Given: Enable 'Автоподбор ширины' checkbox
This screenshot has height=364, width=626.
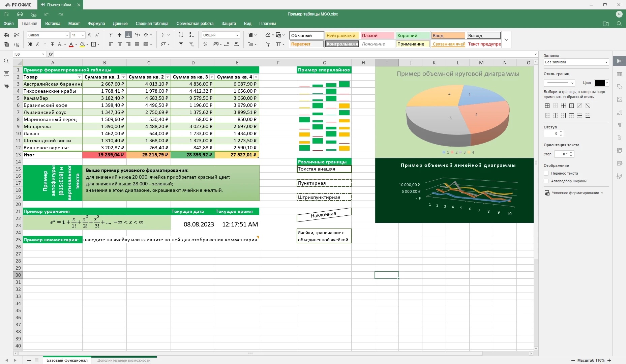Looking at the screenshot, I should 546,181.
